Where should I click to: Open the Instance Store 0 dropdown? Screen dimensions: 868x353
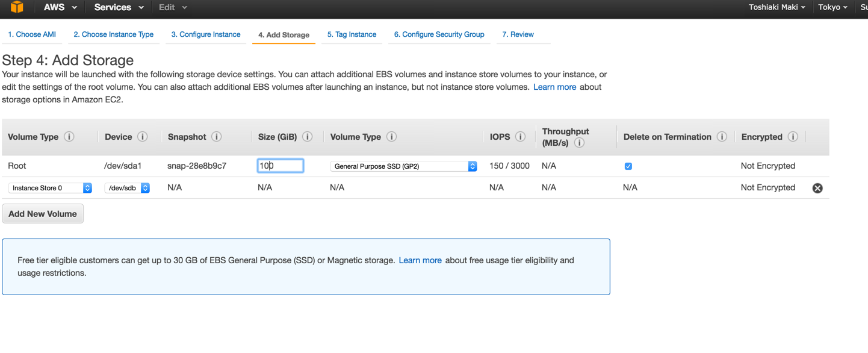[50, 188]
